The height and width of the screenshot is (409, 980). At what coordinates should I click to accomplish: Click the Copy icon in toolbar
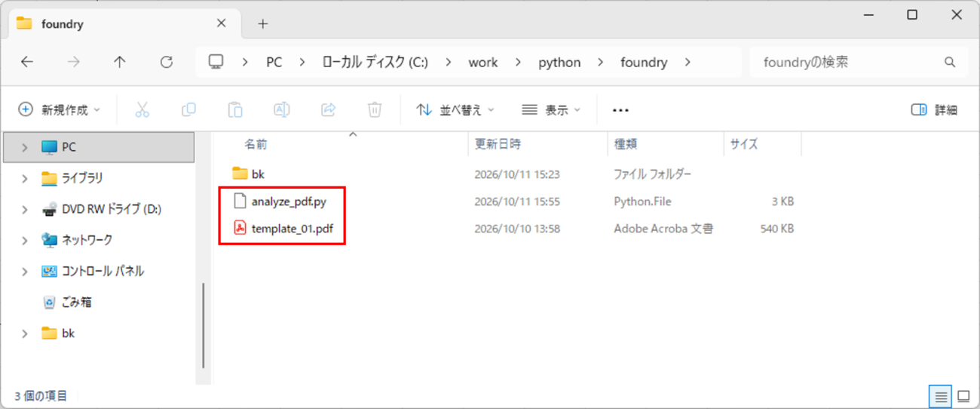188,110
